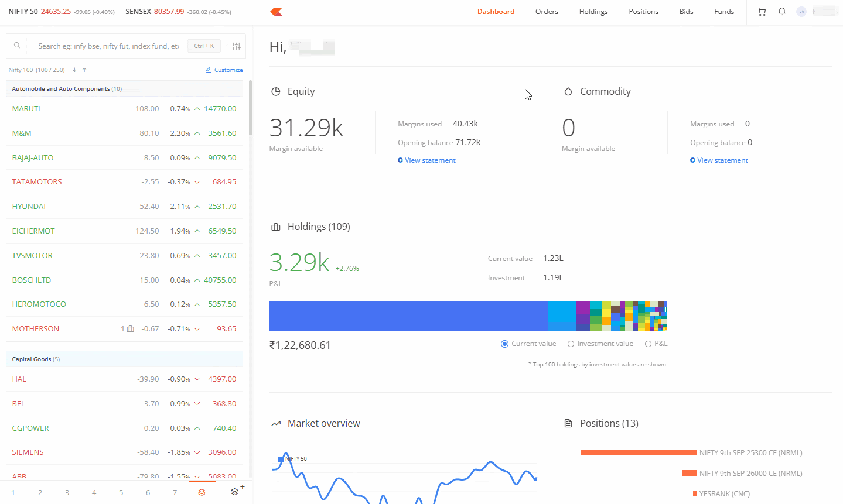Image resolution: width=843 pixels, height=504 pixels.
Task: Select the Current value radio button
Action: point(504,344)
